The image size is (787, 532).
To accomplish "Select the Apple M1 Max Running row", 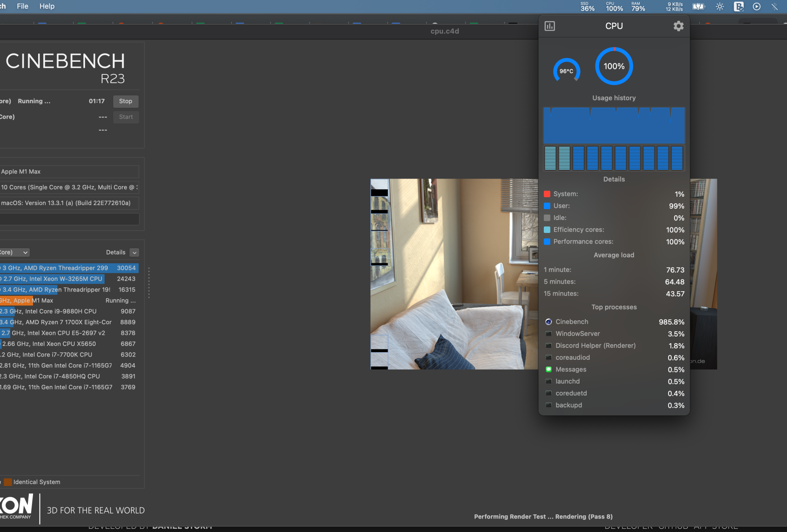I will click(x=69, y=300).
